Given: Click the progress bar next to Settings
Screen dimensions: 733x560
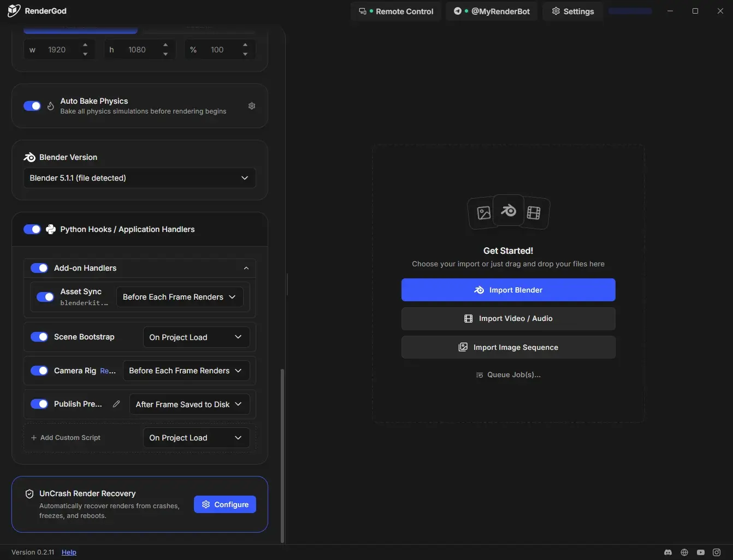Looking at the screenshot, I should coord(630,11).
